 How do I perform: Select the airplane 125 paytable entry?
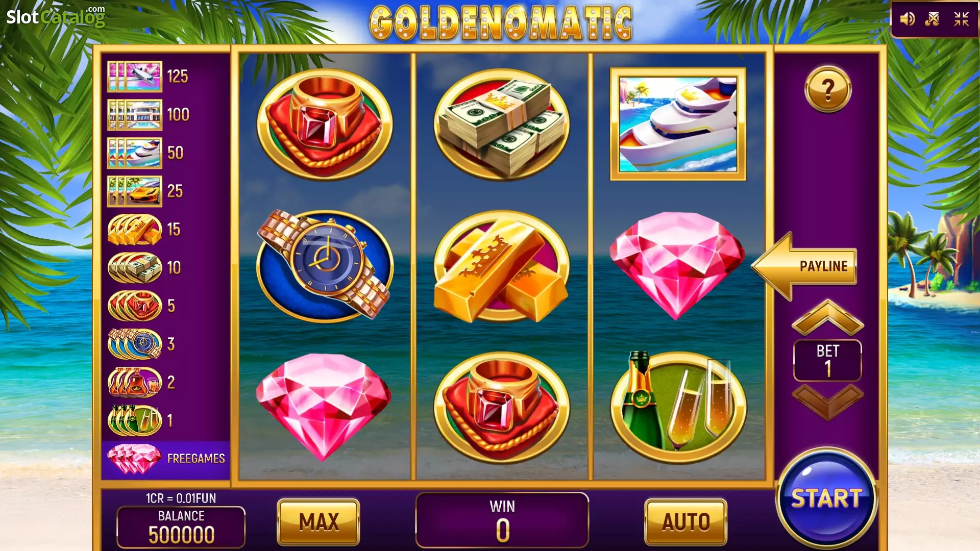tap(148, 77)
